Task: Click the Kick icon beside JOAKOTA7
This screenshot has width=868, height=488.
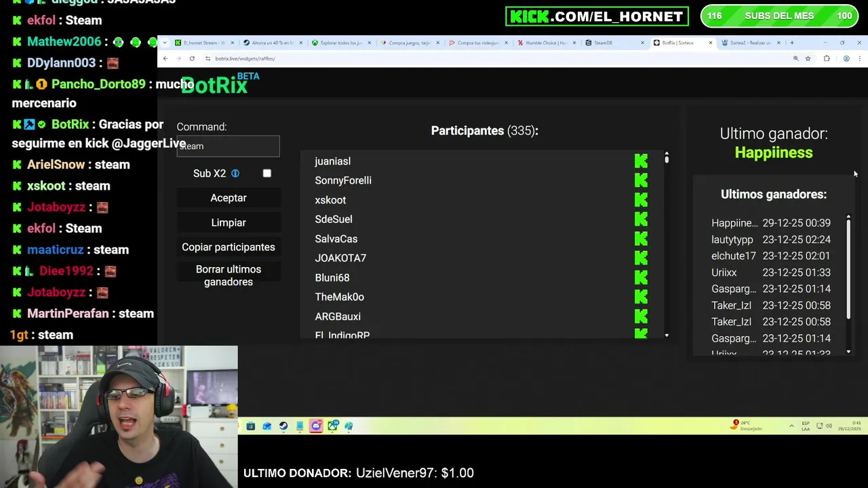Action: click(x=641, y=258)
